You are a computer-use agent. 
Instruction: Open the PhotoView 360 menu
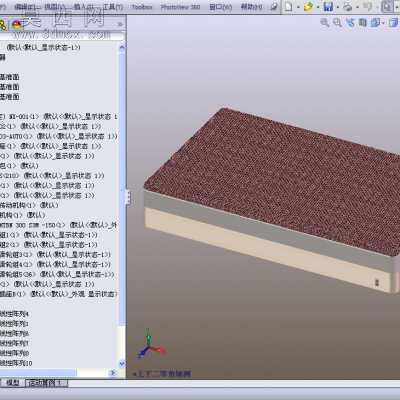click(x=180, y=7)
